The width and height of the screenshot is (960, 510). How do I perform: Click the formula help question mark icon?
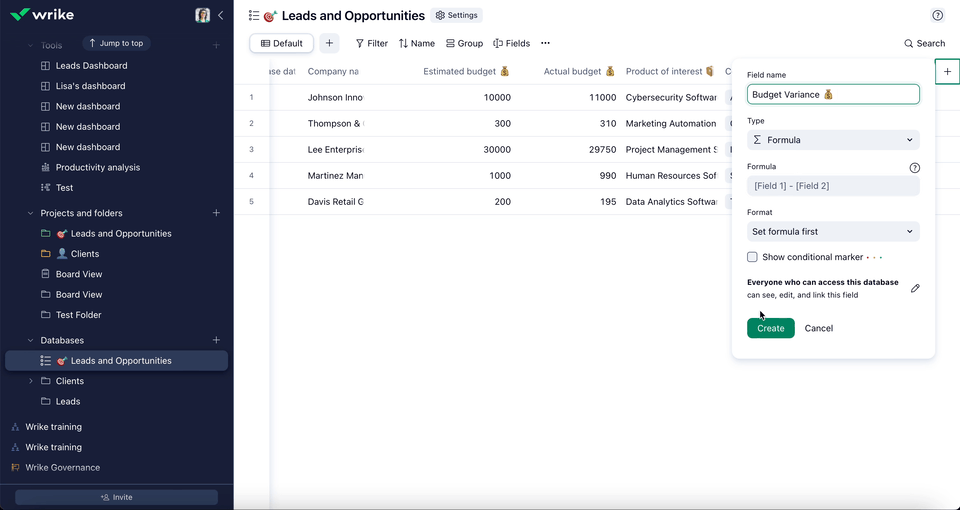click(914, 168)
